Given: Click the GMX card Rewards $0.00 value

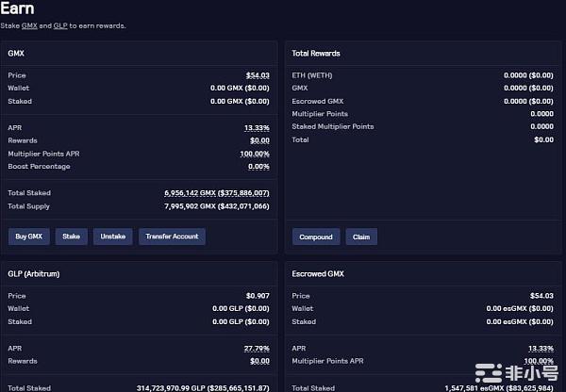Looking at the screenshot, I should click(x=259, y=140).
